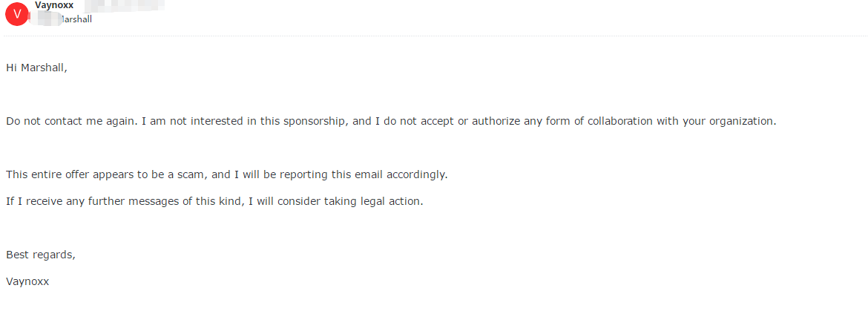
Task: Click sender name Vaynoxx in header
Action: 53,5
